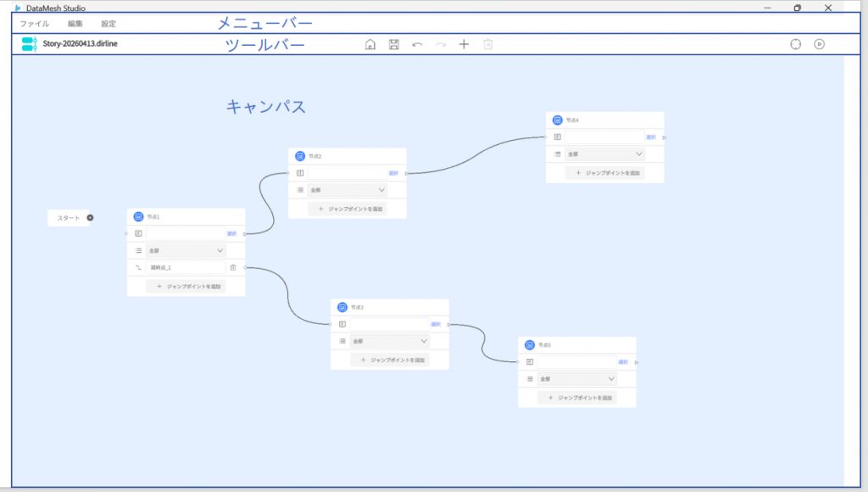Open the 編集 menu
The height and width of the screenshot is (492, 868).
(75, 24)
